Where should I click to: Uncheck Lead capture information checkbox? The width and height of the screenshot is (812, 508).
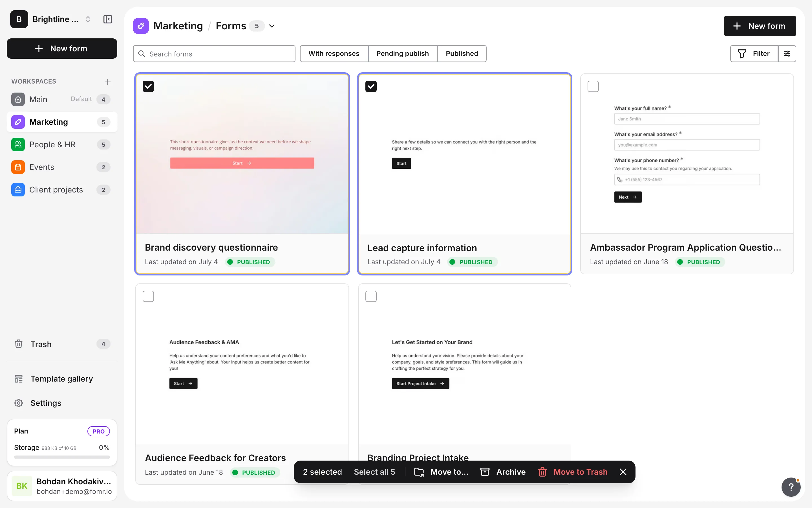371,86
